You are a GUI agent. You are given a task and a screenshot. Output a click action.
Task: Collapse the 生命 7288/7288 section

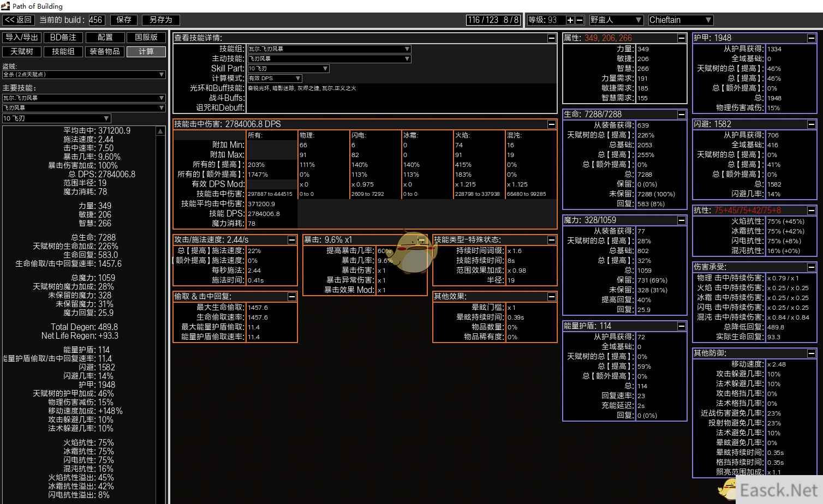(682, 115)
